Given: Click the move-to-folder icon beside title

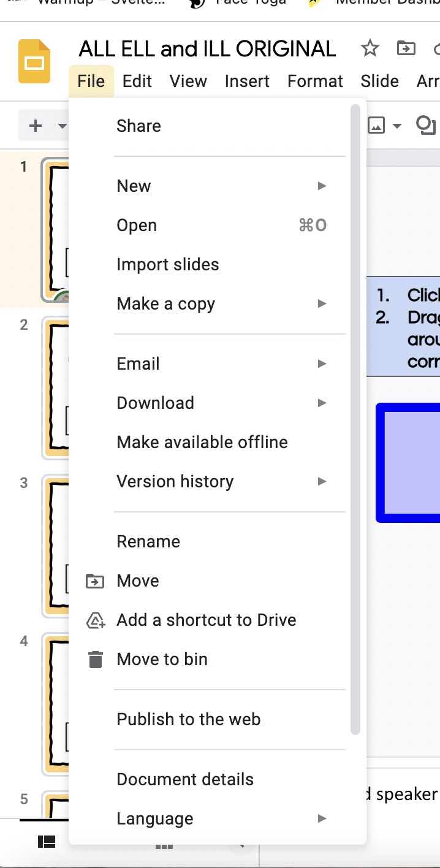Looking at the screenshot, I should [x=406, y=48].
